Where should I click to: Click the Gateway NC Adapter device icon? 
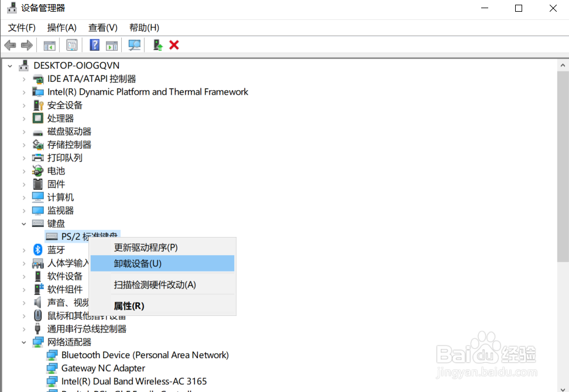52,368
